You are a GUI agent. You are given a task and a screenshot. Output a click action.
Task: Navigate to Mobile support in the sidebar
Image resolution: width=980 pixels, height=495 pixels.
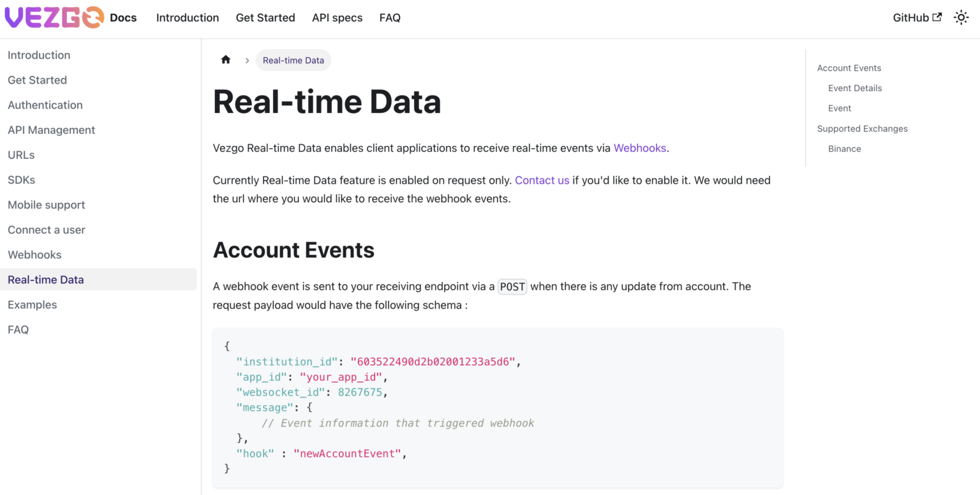(46, 205)
